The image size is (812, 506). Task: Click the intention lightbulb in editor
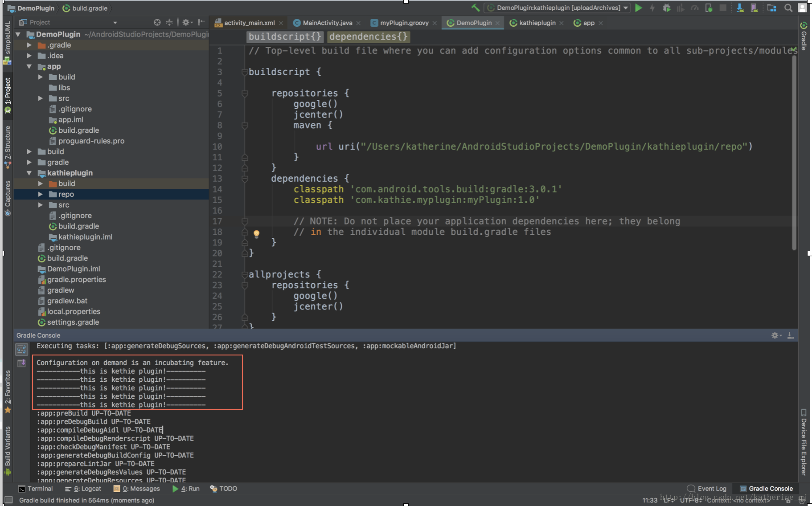coord(256,234)
